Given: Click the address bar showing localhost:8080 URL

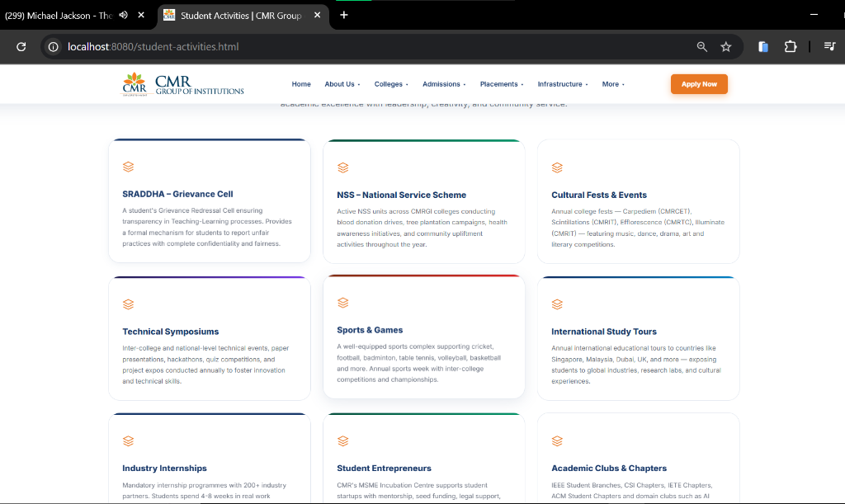Looking at the screenshot, I should 371,47.
